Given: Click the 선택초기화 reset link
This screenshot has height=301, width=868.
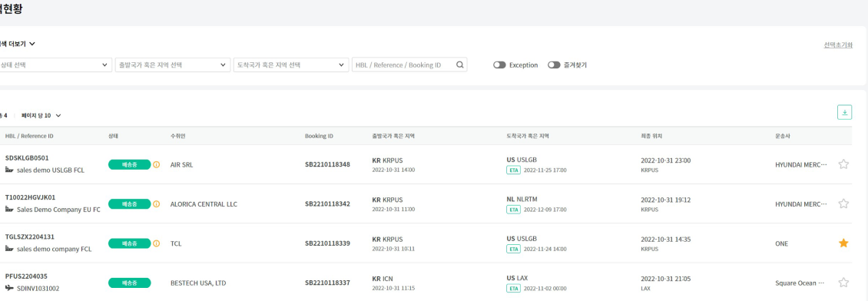Looking at the screenshot, I should click(837, 45).
